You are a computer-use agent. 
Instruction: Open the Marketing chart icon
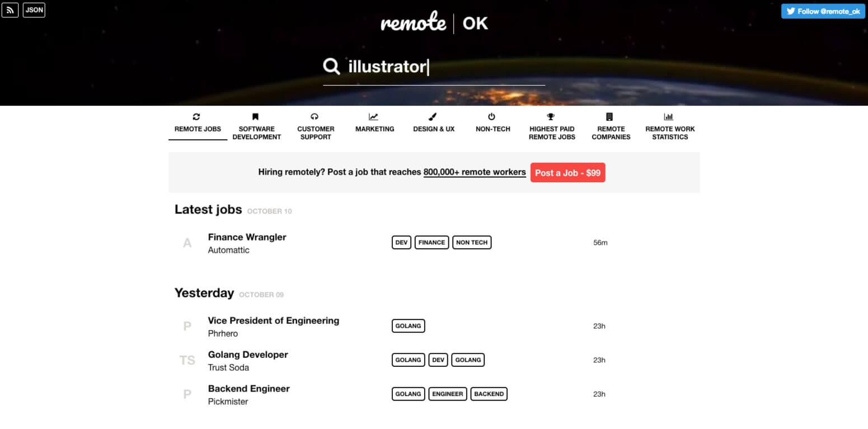pos(373,117)
